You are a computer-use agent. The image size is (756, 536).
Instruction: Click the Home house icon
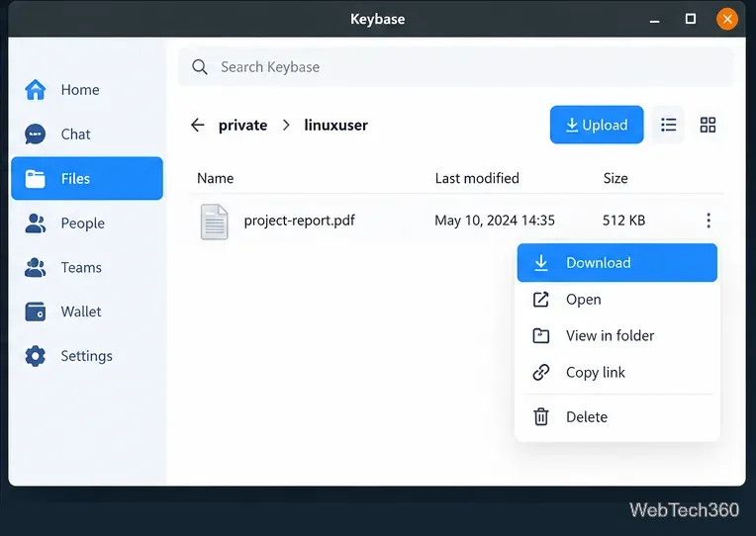tap(36, 90)
